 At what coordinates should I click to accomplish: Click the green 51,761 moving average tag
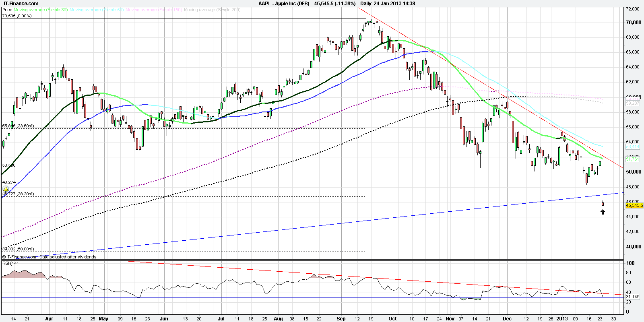[x=632, y=159]
